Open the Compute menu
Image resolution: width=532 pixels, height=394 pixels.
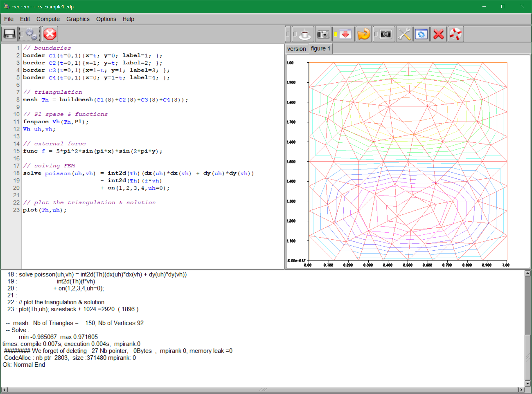(48, 19)
